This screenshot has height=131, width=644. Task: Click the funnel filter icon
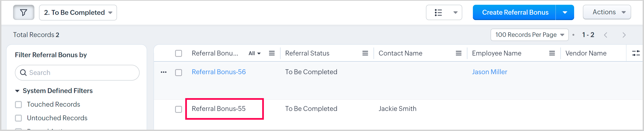(24, 13)
